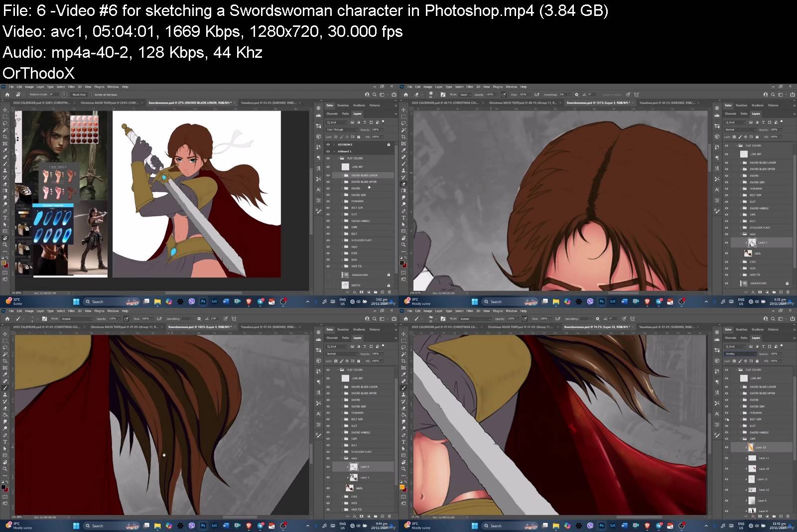Screen dimensions: 797x532
Task: Select Crop tool in top-left Photoshop toolbar
Action: click(x=5, y=136)
